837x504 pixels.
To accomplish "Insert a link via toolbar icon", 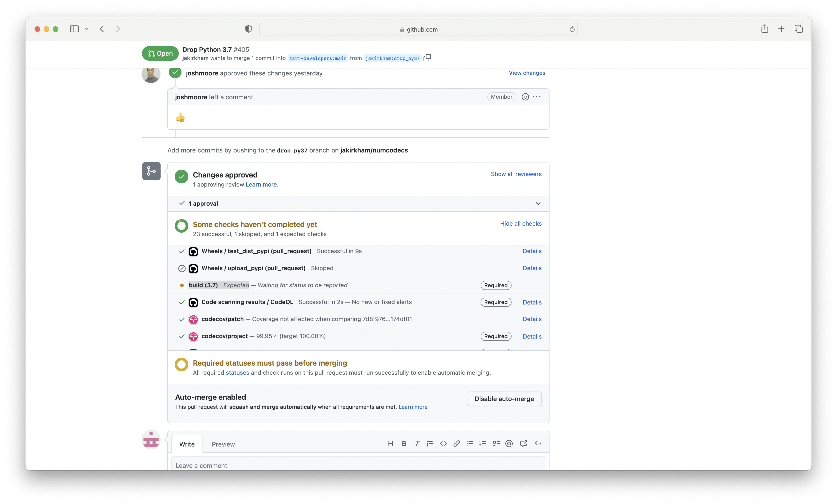I will [x=456, y=444].
